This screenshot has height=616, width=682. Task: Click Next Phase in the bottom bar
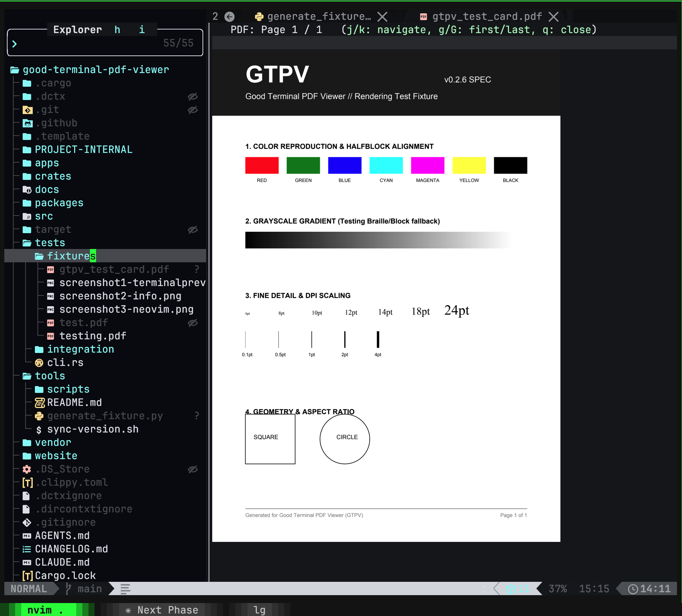162,610
